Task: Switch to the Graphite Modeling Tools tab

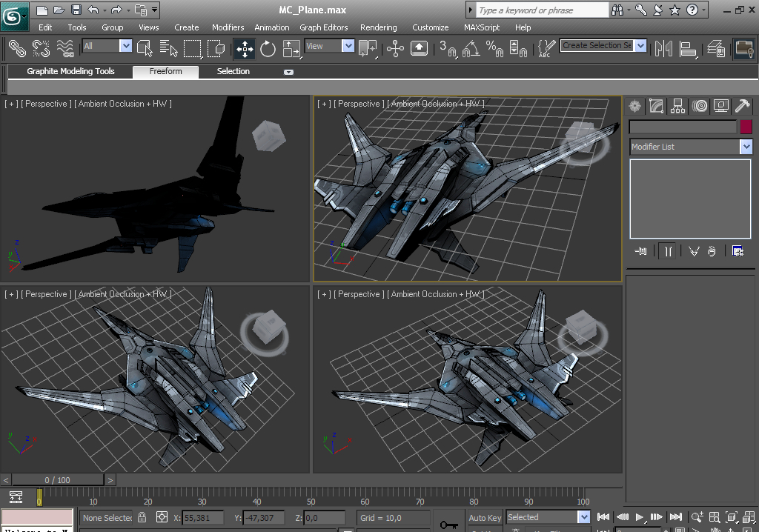Action: point(70,71)
